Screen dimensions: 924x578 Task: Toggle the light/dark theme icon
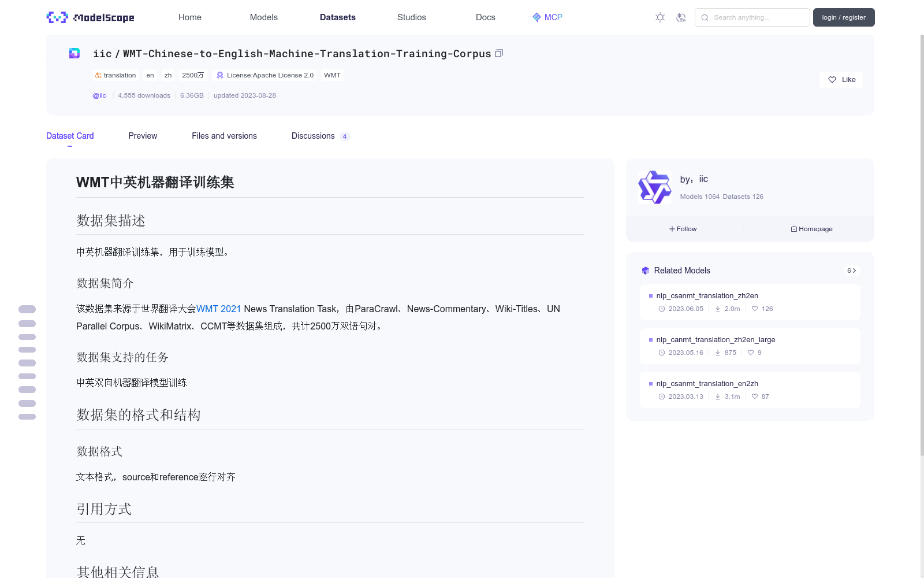660,17
